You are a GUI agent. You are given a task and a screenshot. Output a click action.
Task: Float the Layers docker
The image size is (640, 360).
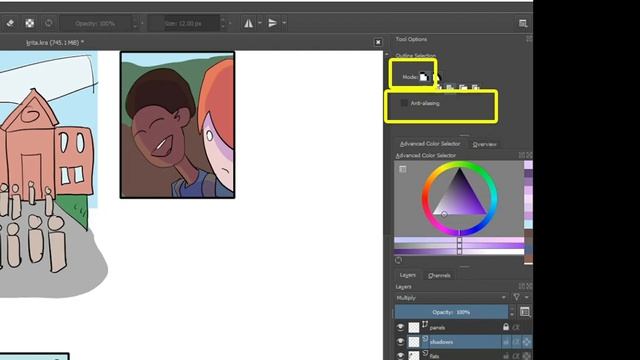[x=522, y=286]
